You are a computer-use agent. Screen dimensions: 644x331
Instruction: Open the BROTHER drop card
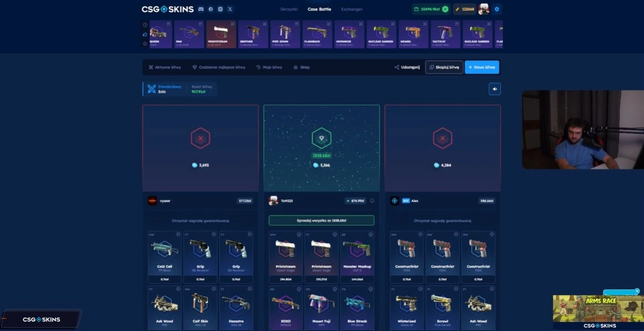[x=253, y=34]
